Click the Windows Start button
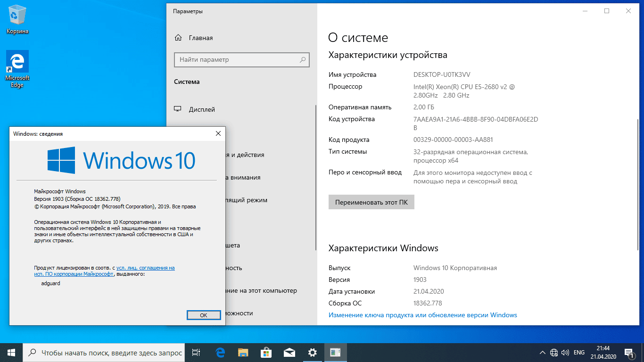This screenshot has height=362, width=644. pyautogui.click(x=11, y=352)
